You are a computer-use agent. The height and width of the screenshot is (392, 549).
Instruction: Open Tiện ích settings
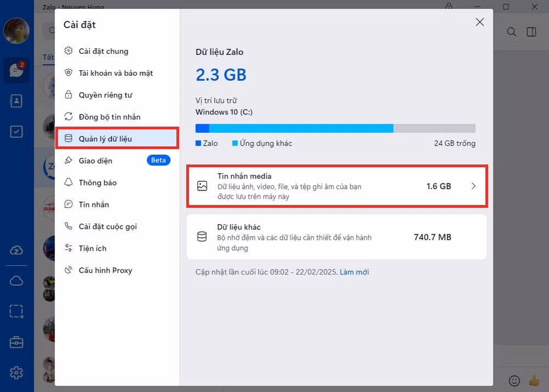pos(117,249)
